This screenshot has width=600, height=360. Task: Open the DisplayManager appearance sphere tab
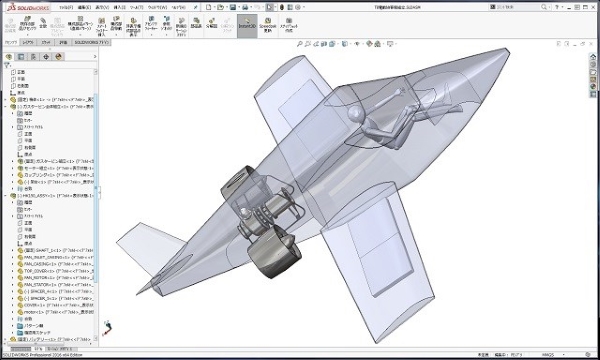58,57
